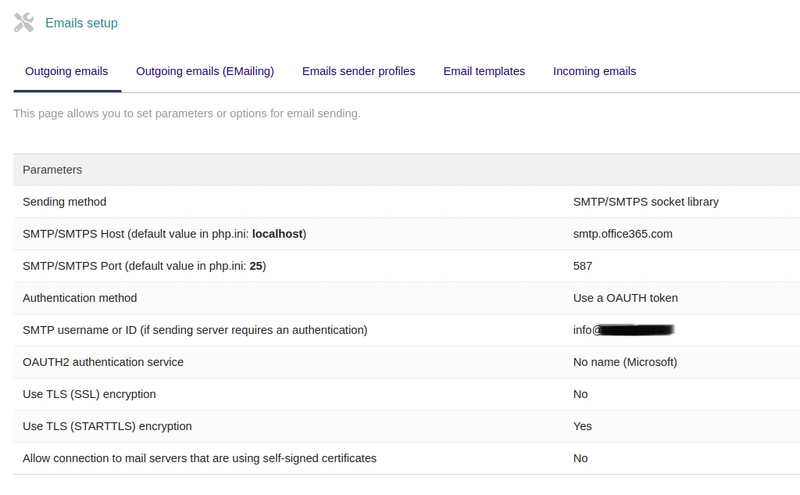800x495 pixels.
Task: Click the wrench and screwdriver setup icon
Action: [x=24, y=22]
